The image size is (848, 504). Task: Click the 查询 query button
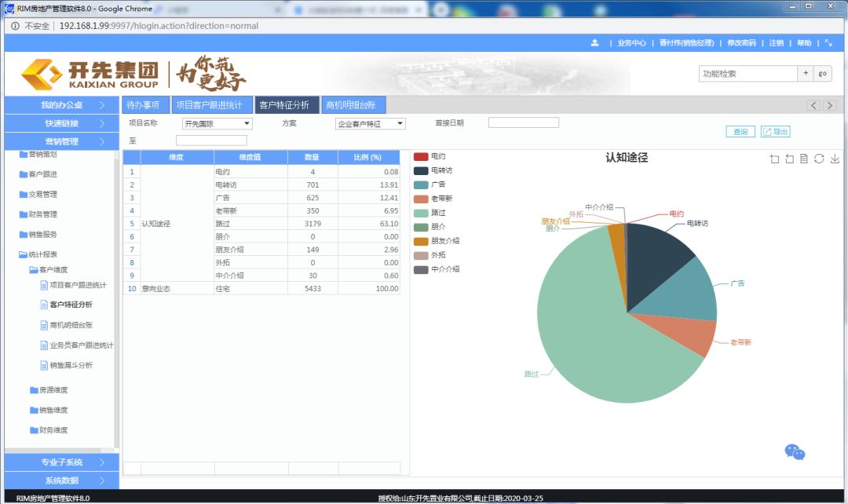740,132
